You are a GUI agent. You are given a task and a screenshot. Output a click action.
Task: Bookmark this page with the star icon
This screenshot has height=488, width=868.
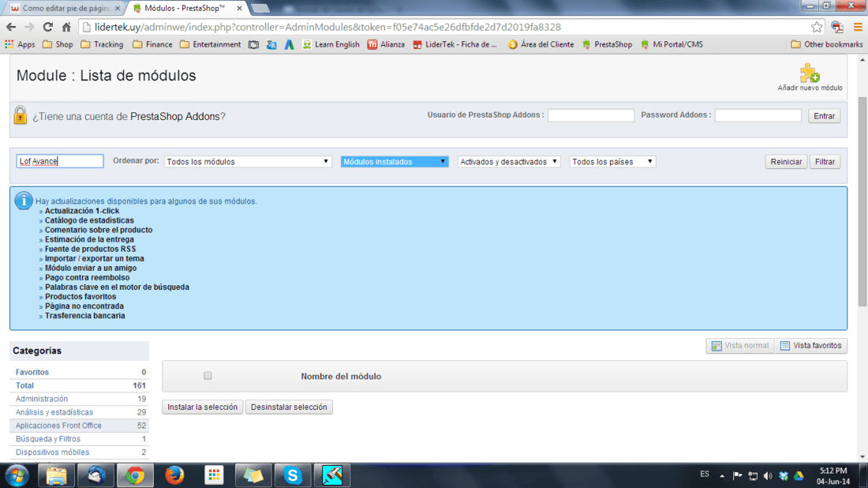pos(817,27)
